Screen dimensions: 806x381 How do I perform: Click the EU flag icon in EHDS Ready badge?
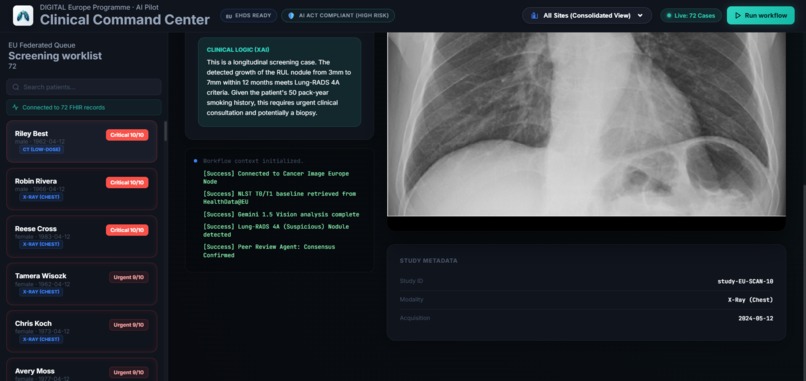(x=229, y=15)
